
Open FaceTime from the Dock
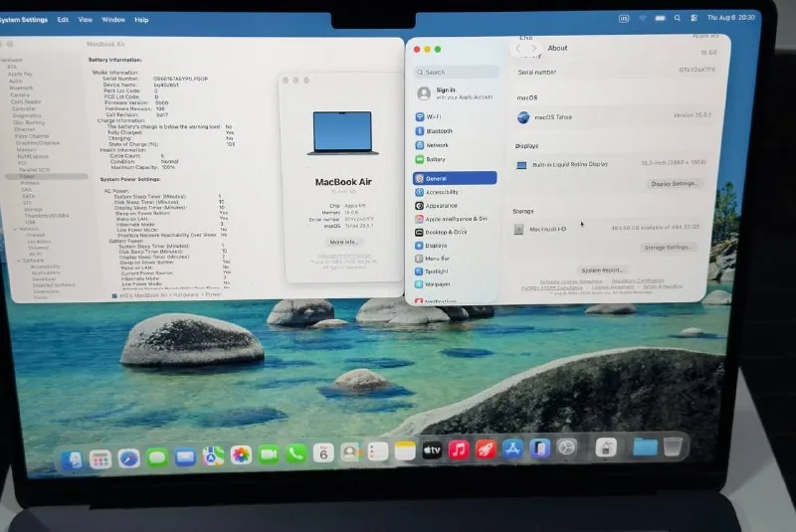pyautogui.click(x=269, y=453)
